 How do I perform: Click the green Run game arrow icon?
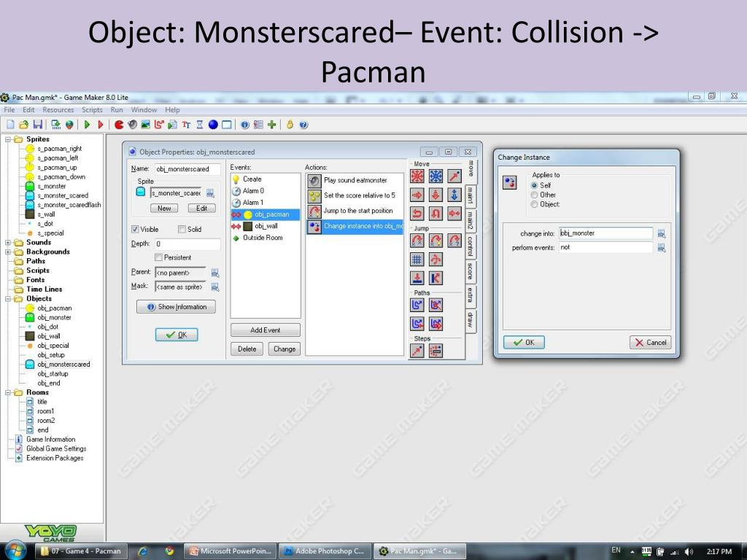[x=87, y=125]
